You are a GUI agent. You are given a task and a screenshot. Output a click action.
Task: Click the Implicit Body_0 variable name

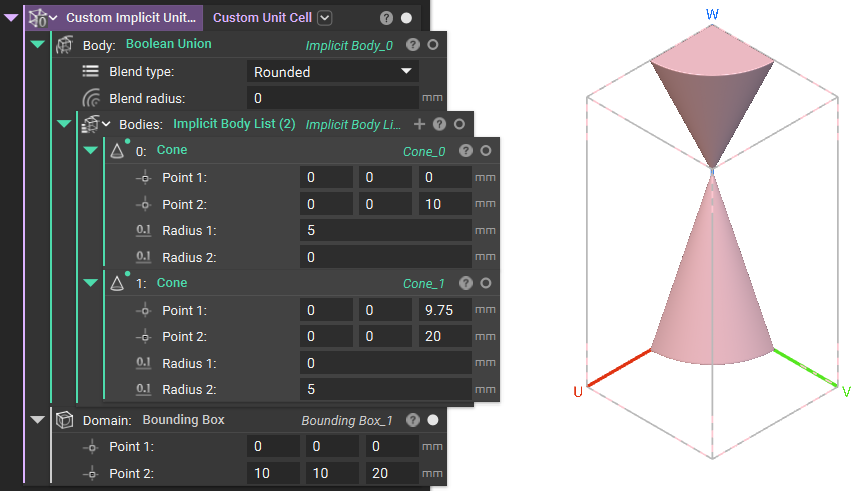click(x=349, y=45)
